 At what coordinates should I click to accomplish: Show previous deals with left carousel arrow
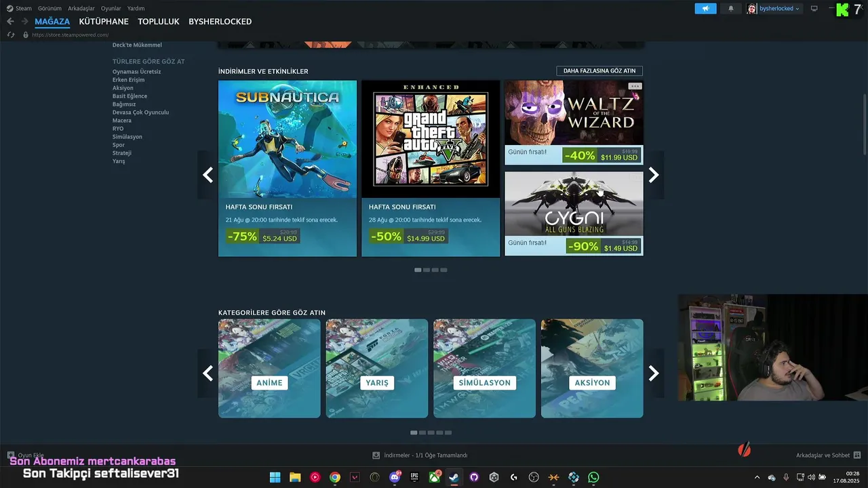click(208, 175)
